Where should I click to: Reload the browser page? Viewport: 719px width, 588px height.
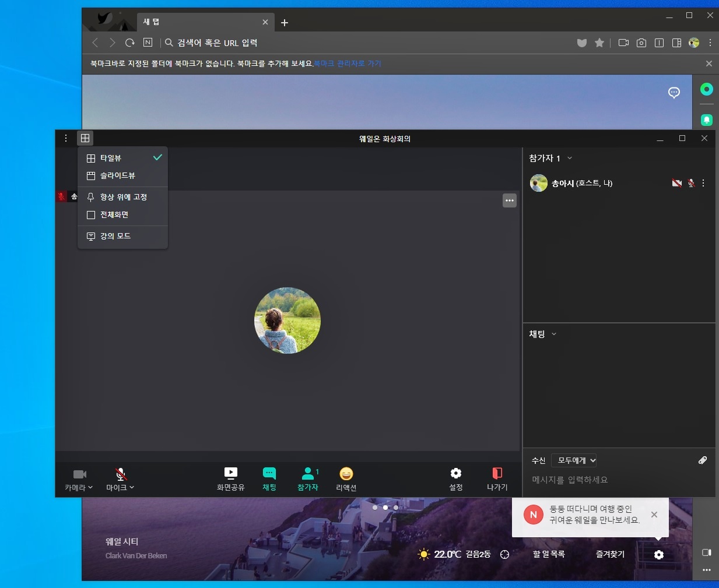[x=130, y=43]
